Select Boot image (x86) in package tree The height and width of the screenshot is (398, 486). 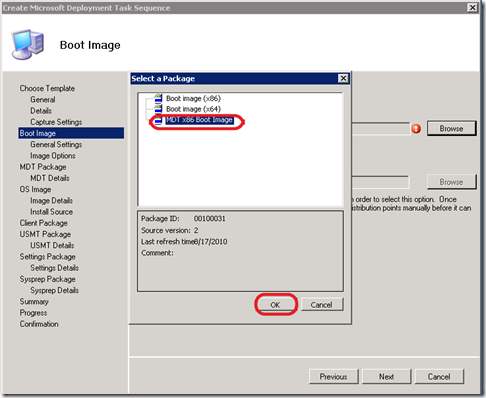tap(193, 98)
